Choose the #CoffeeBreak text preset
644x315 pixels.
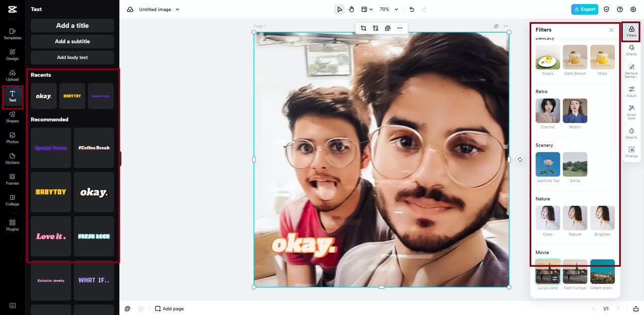(x=94, y=148)
